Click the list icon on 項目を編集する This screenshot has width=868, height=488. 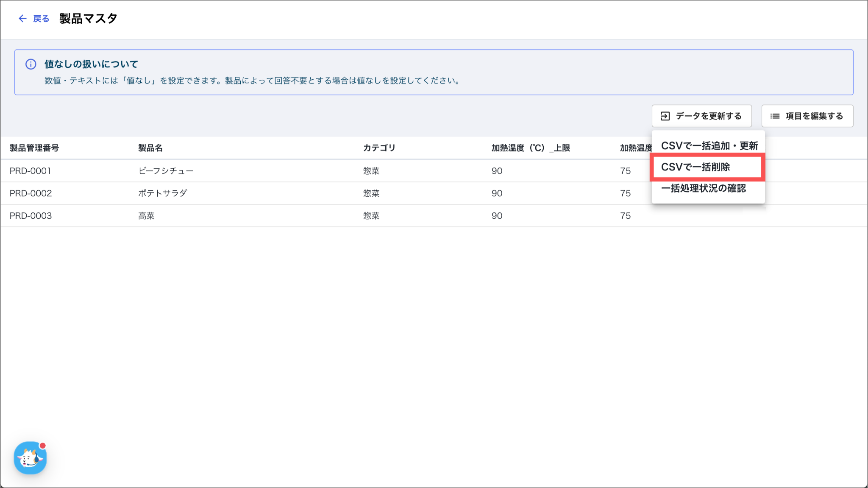point(775,116)
